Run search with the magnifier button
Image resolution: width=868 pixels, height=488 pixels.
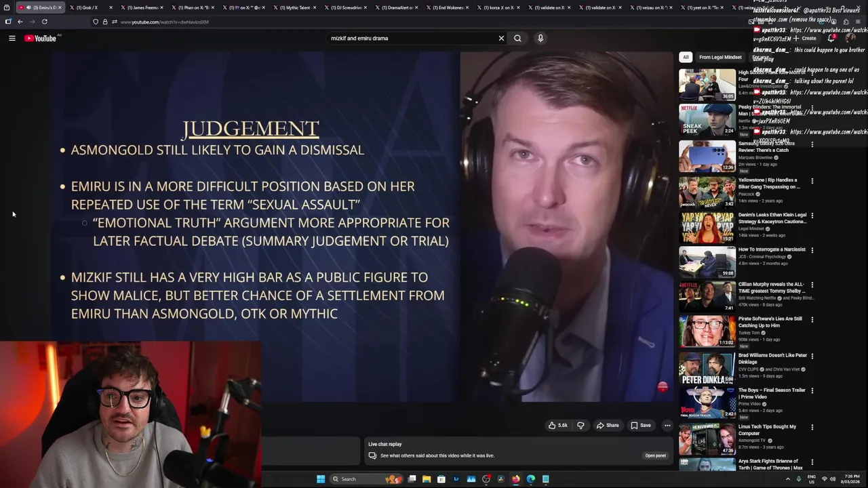[x=517, y=38]
